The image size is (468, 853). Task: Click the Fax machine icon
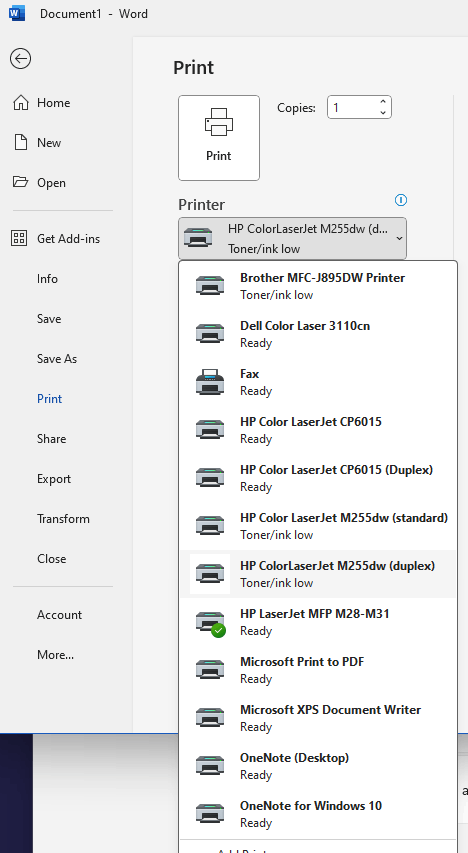click(210, 382)
